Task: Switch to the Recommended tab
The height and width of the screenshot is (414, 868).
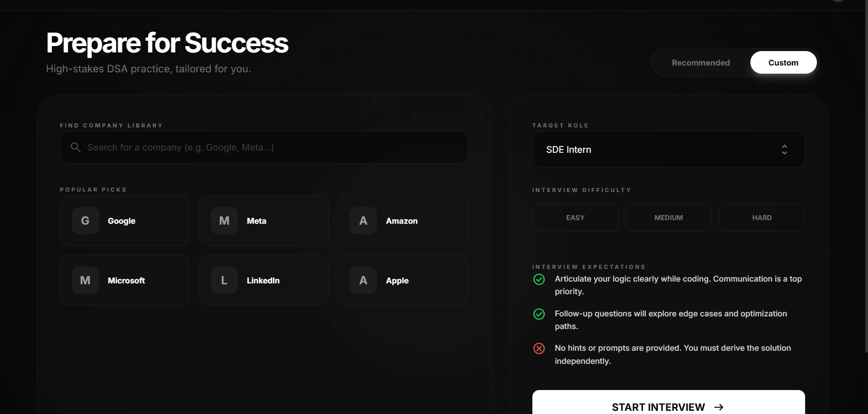Action: tap(701, 62)
